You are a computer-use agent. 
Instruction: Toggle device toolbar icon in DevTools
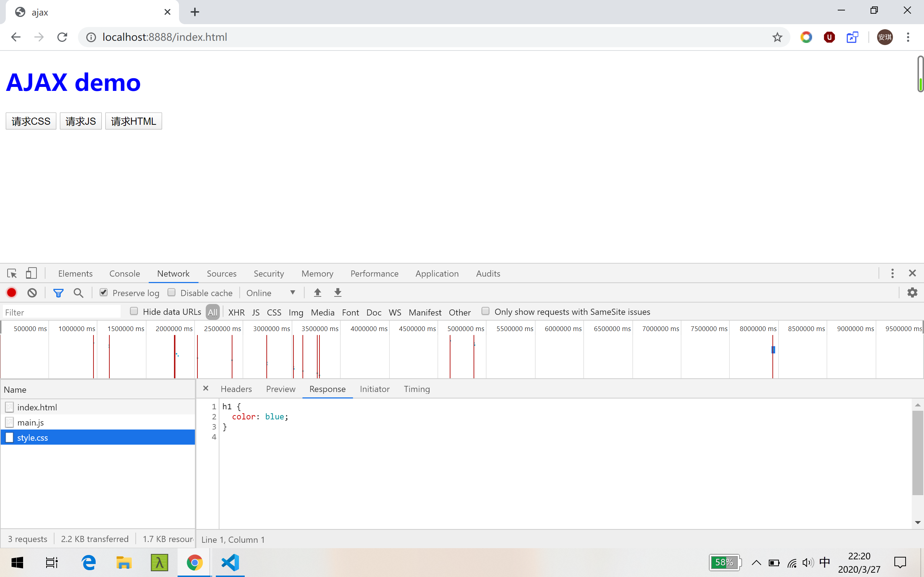(31, 273)
